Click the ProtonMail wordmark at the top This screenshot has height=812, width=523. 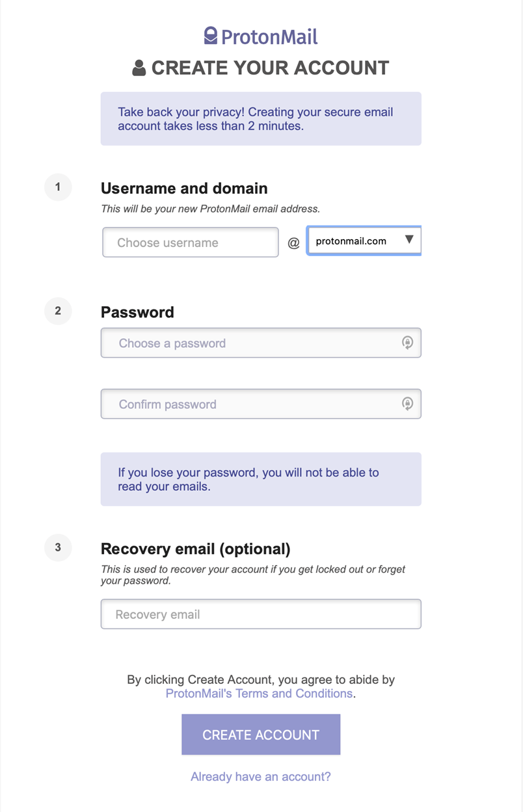269,36
